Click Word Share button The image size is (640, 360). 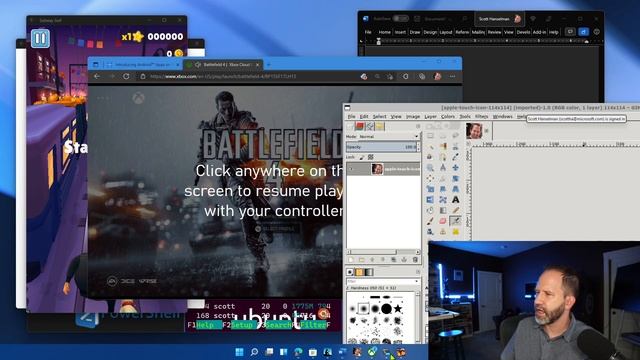point(583,32)
